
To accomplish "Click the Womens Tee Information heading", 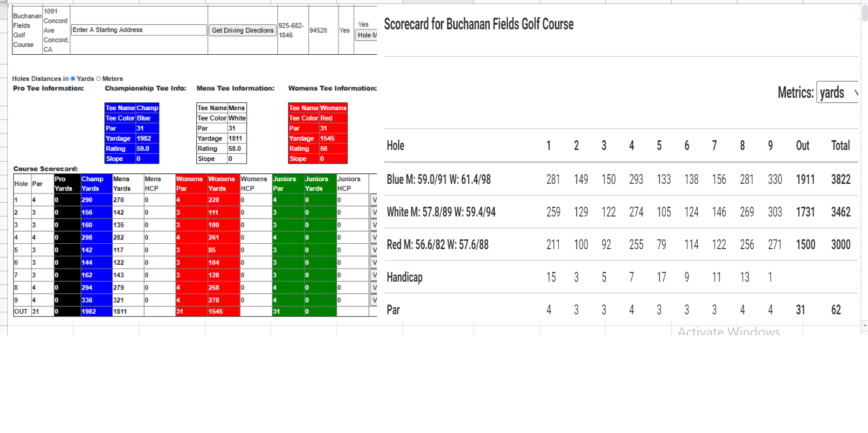I will (x=333, y=88).
